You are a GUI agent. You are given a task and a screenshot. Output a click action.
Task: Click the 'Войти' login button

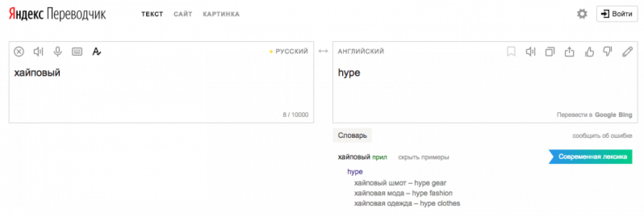click(x=617, y=14)
